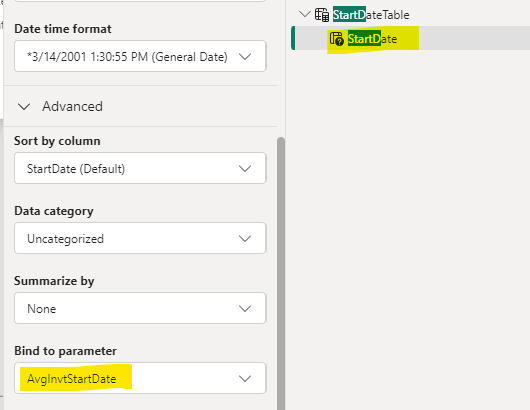The image size is (530, 410).
Task: Select the StartDate column row
Action: (410, 38)
